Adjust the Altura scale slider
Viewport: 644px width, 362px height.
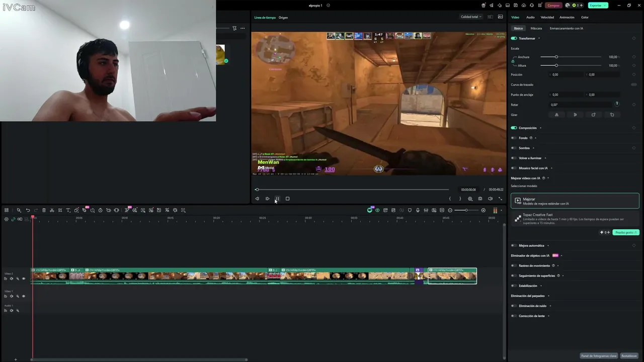[556, 65]
